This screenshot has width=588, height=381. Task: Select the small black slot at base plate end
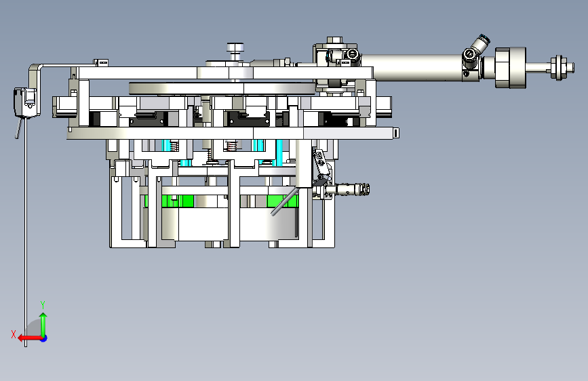(x=395, y=133)
